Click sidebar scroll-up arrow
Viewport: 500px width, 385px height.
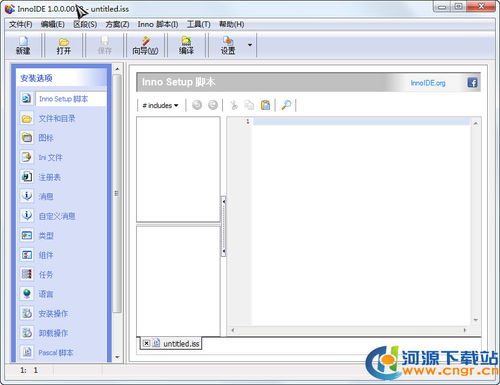[117, 69]
